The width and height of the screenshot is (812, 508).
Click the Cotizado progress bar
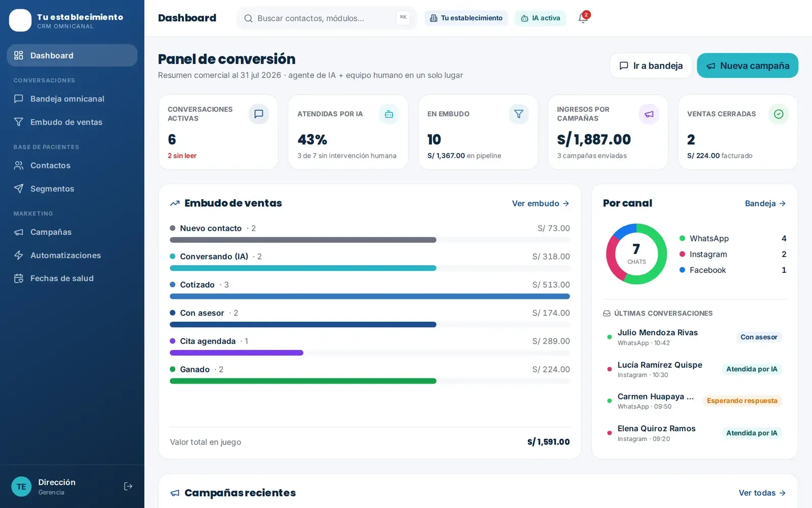pyautogui.click(x=370, y=296)
